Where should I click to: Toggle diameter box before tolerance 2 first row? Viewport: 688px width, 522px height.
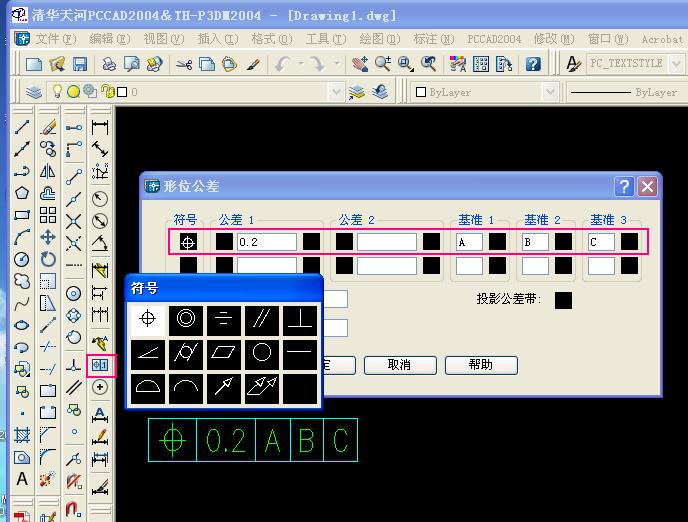344,242
